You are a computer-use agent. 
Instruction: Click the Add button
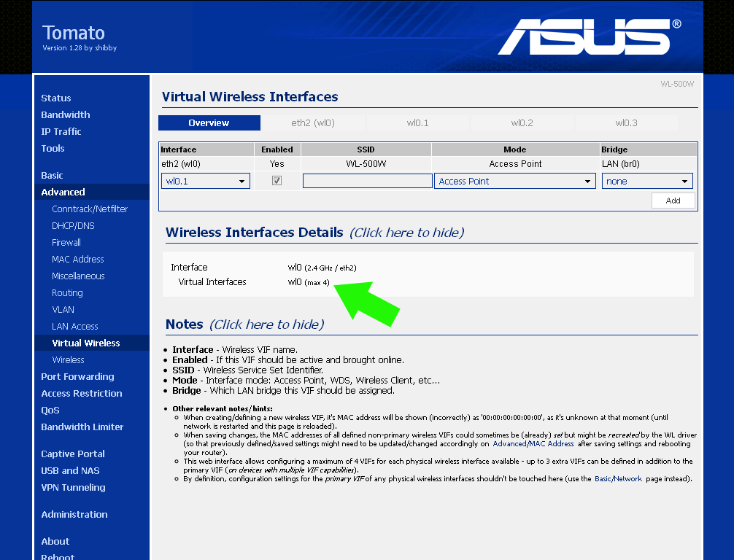click(673, 201)
